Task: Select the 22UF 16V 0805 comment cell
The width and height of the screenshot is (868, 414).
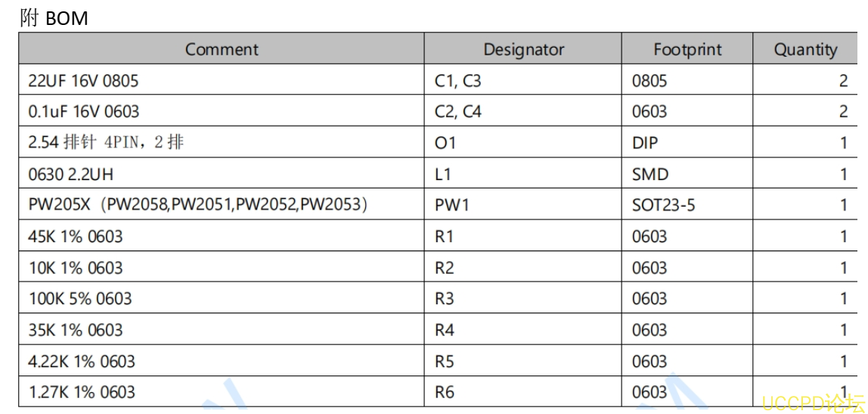Action: click(x=83, y=80)
